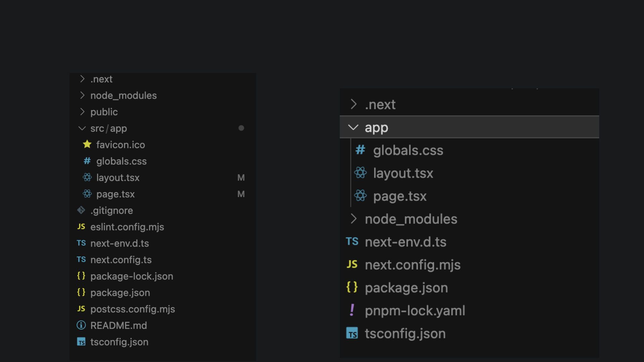This screenshot has width=644, height=362.
Task: Open next.config.ts file
Action: (121, 260)
